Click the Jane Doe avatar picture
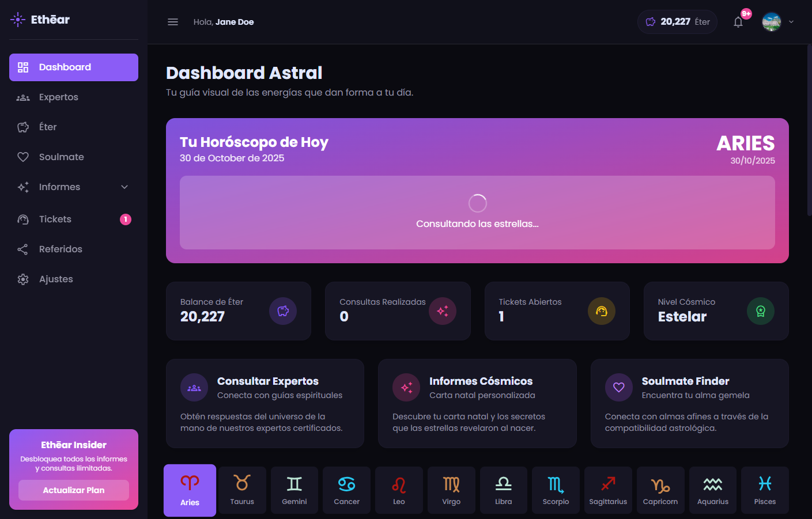This screenshot has height=519, width=812. click(771, 22)
